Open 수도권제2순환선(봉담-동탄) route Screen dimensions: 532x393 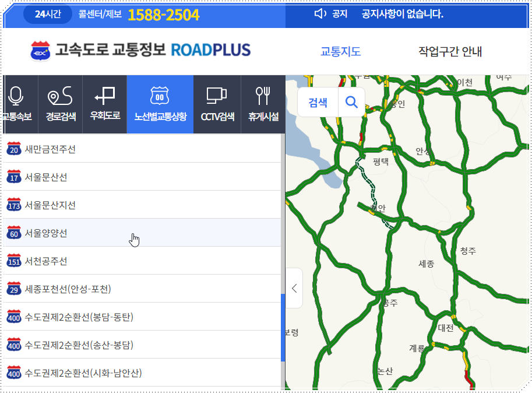(x=79, y=317)
